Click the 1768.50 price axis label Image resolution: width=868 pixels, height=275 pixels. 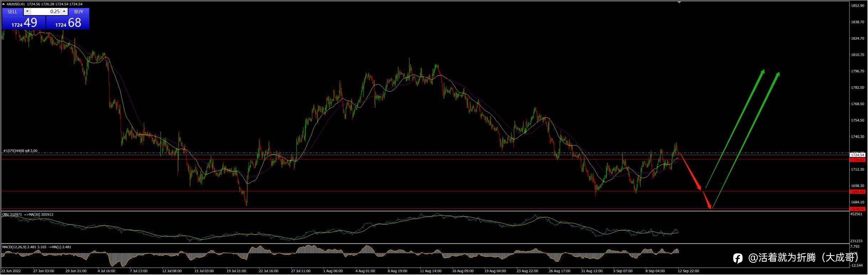point(857,104)
